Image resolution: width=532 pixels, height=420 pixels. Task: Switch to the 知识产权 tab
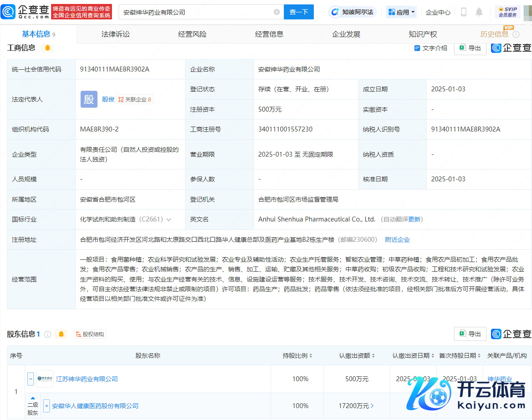point(423,34)
